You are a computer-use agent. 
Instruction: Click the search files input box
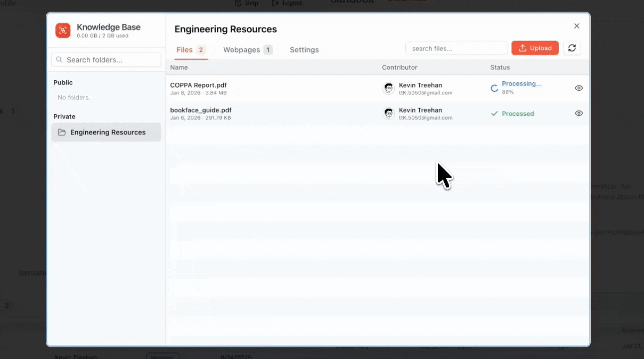[456, 48]
